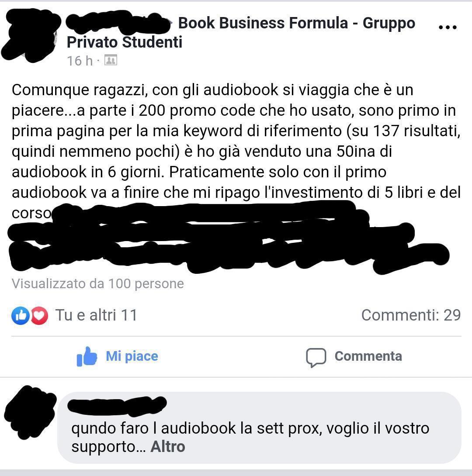Screen dimensions: 472x476
Task: Open the three-dot post options menu
Action: (448, 27)
